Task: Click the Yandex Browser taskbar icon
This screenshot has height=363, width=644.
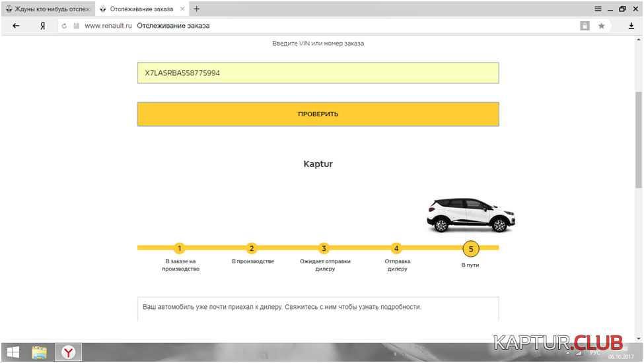Action: tap(69, 352)
